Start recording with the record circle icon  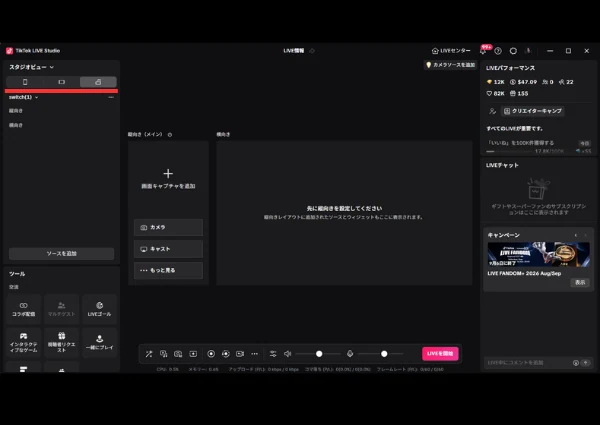[211, 354]
